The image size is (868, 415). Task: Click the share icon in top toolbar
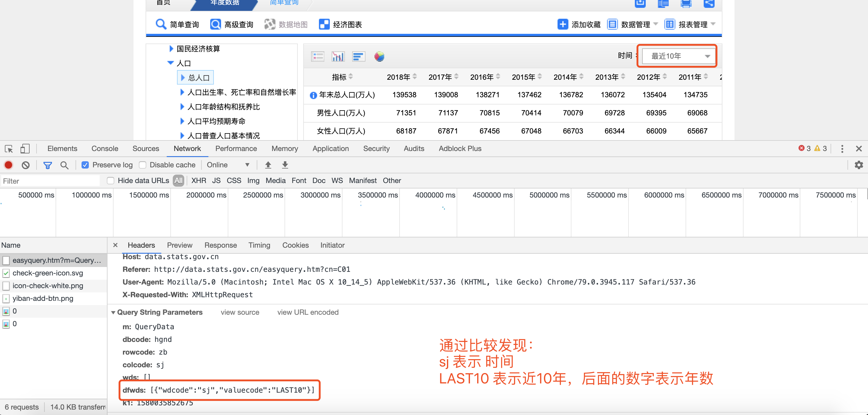coord(709,4)
